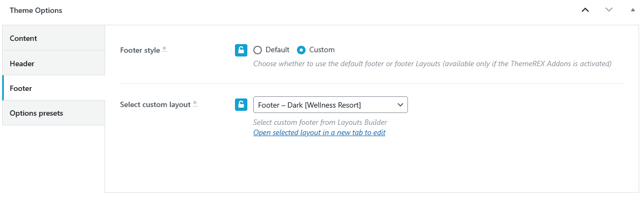Click the move panel up arrow
Viewport: 644px width, 198px height.
click(x=585, y=10)
